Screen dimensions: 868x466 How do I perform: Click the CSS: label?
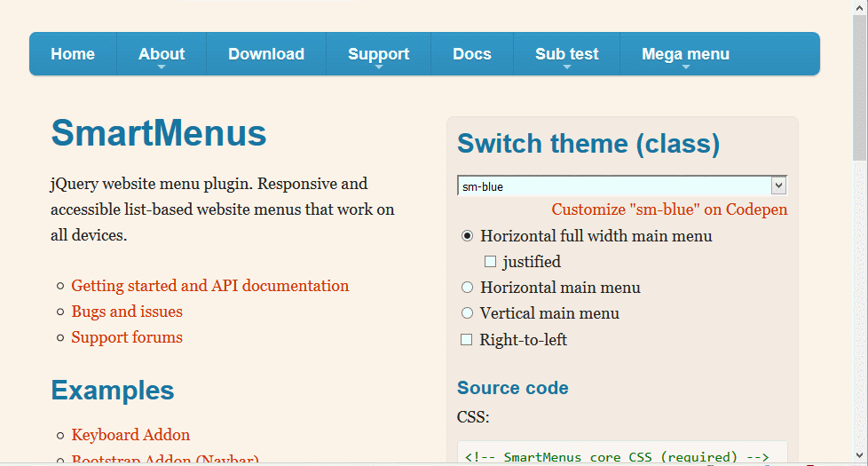(473, 417)
